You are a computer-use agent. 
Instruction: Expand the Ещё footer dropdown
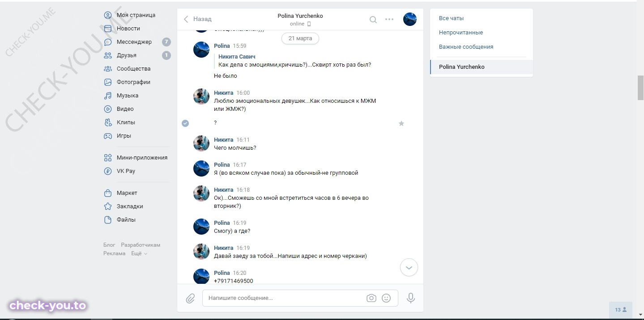139,253
